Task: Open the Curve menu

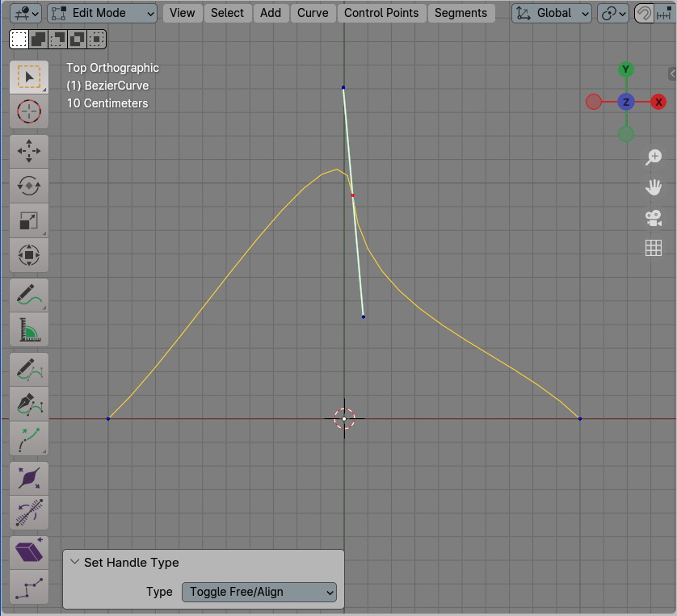Action: click(x=313, y=14)
